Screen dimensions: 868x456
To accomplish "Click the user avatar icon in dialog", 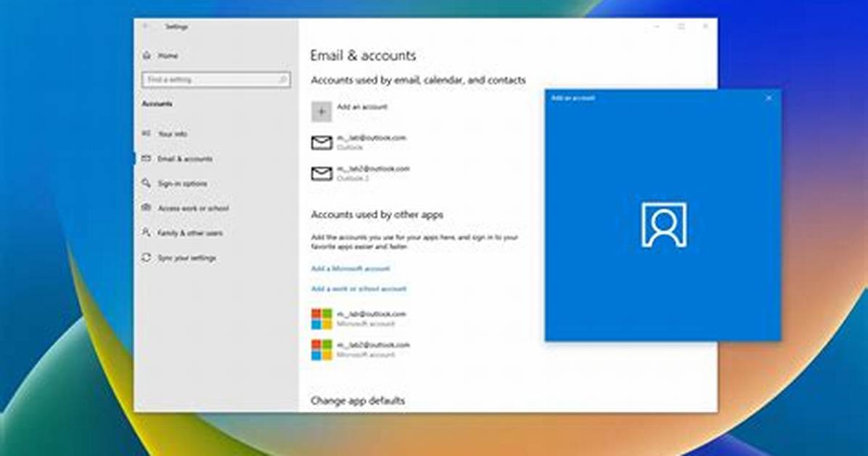I will [664, 225].
